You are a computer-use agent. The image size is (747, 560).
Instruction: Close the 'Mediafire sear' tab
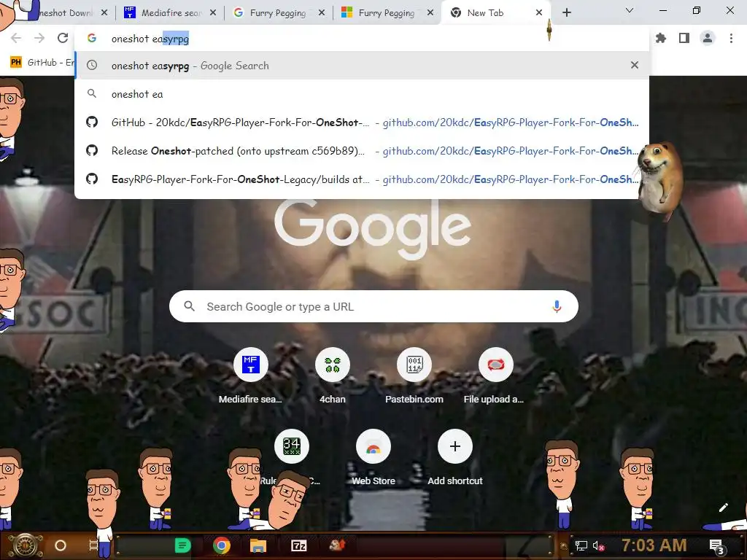click(213, 13)
